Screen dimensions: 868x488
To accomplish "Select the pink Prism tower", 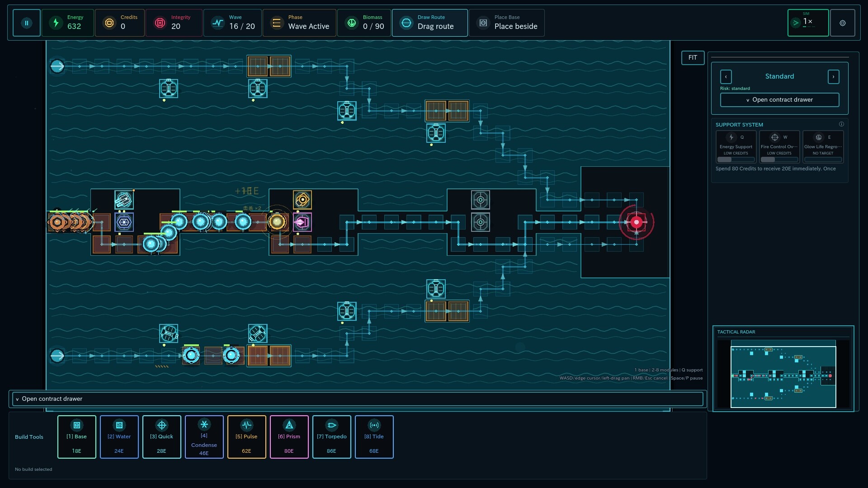I will tap(302, 222).
